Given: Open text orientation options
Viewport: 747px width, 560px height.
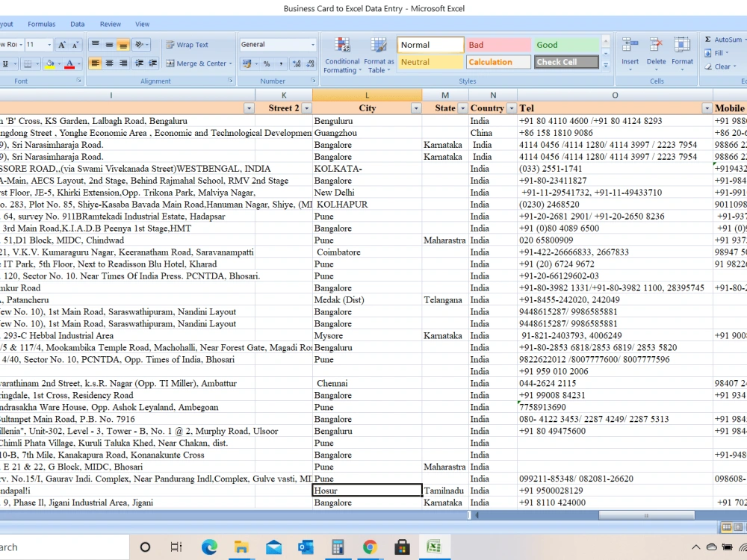Looking at the screenshot, I should (x=141, y=45).
